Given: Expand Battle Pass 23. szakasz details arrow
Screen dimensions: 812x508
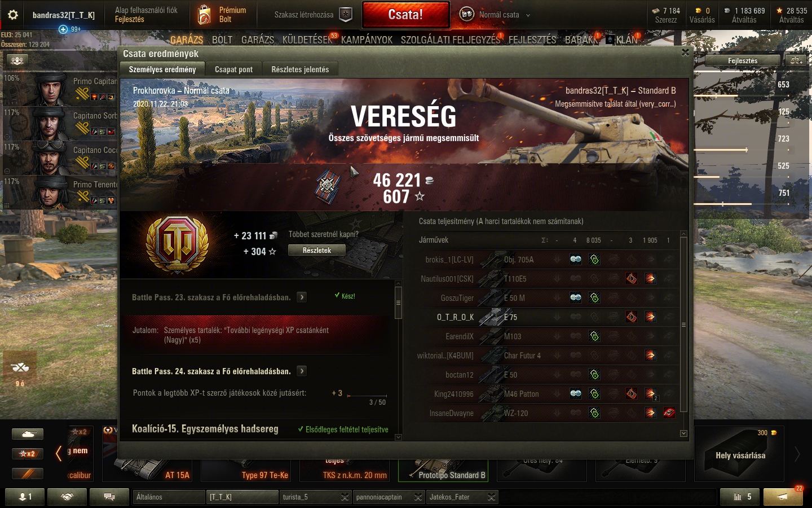Looking at the screenshot, I should pyautogui.click(x=302, y=297).
